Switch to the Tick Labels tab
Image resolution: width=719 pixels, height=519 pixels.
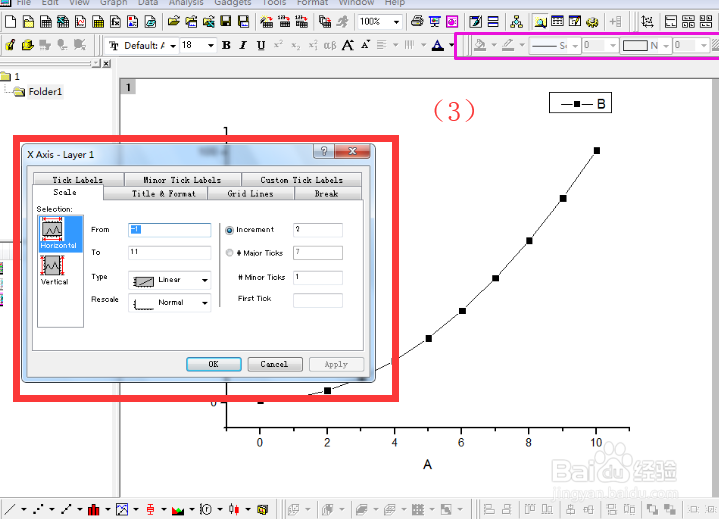pos(77,180)
